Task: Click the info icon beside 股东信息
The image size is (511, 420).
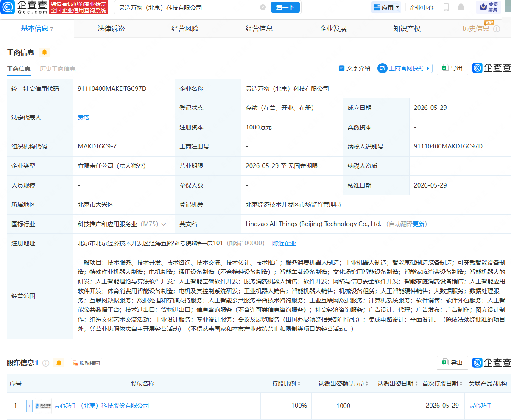Action: [x=46, y=363]
